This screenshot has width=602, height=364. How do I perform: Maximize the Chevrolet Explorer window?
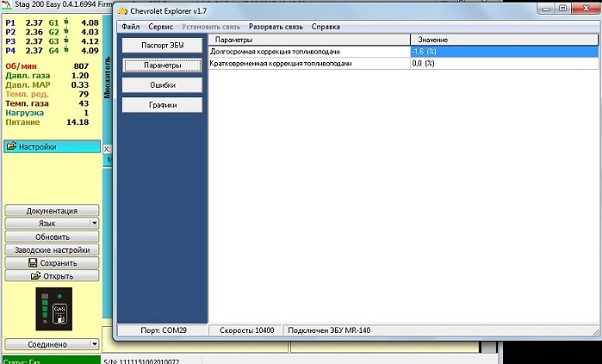point(564,9)
